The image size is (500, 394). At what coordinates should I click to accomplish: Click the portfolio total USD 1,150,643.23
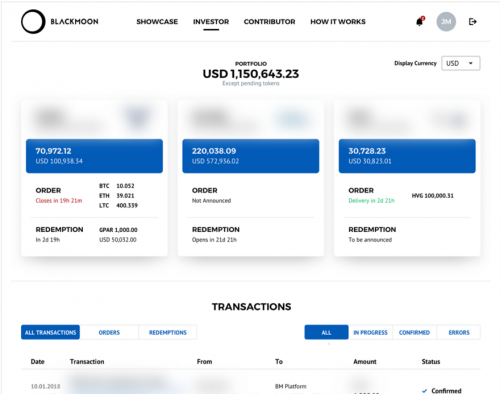click(x=251, y=74)
